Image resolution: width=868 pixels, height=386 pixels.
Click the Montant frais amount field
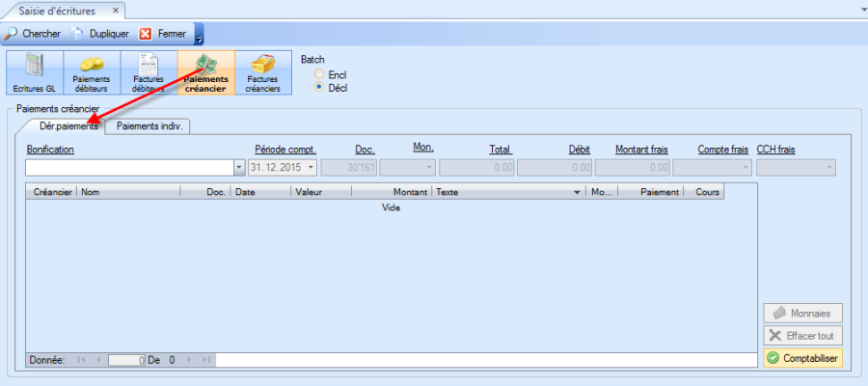pyautogui.click(x=633, y=167)
